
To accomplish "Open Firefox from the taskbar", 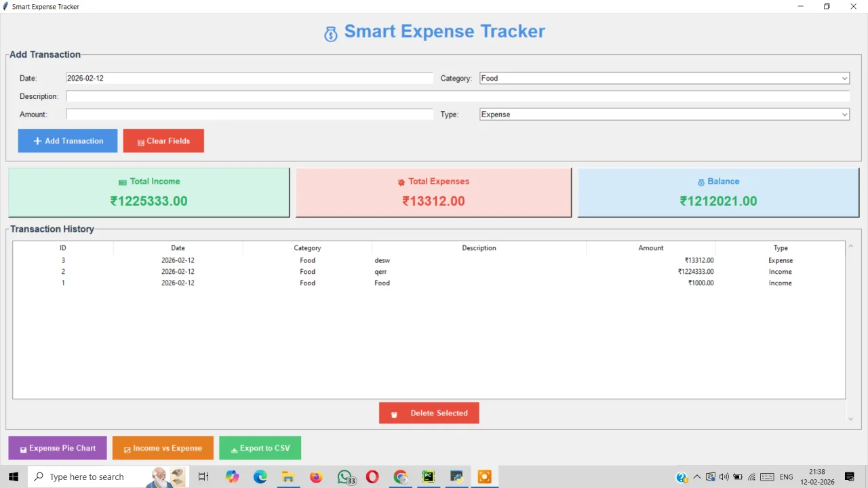I will click(x=316, y=477).
